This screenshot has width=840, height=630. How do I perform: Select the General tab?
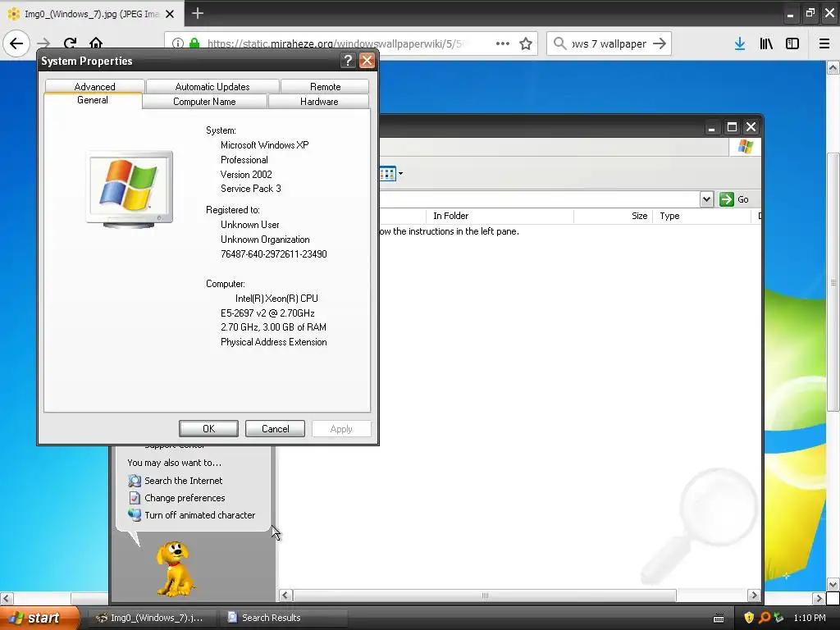pos(93,100)
